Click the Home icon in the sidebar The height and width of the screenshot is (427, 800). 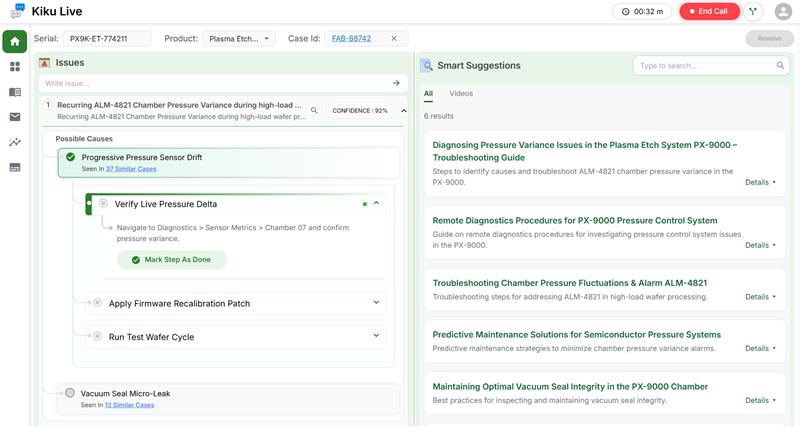tap(15, 42)
